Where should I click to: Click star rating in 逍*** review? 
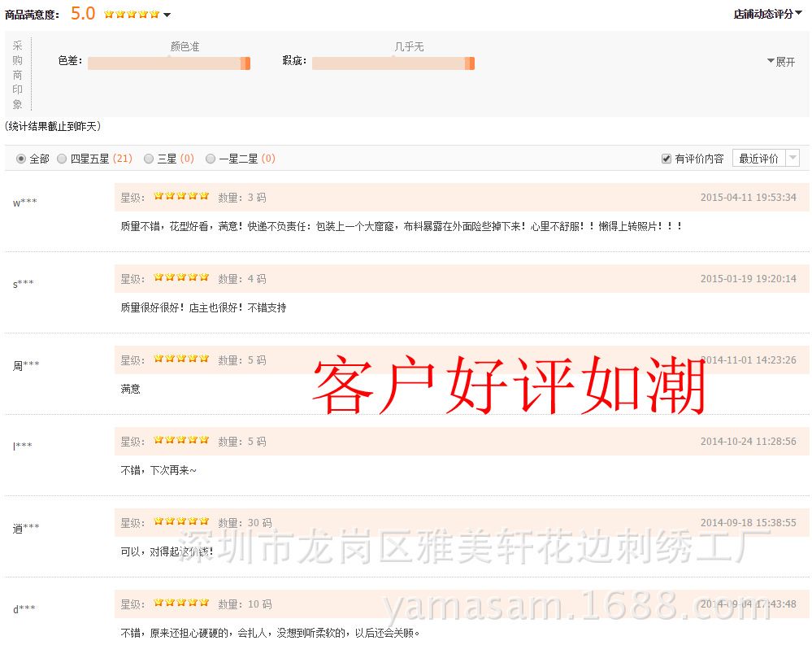click(181, 522)
